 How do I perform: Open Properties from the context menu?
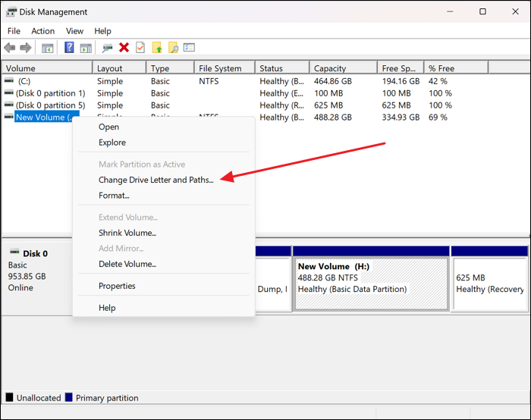click(117, 286)
